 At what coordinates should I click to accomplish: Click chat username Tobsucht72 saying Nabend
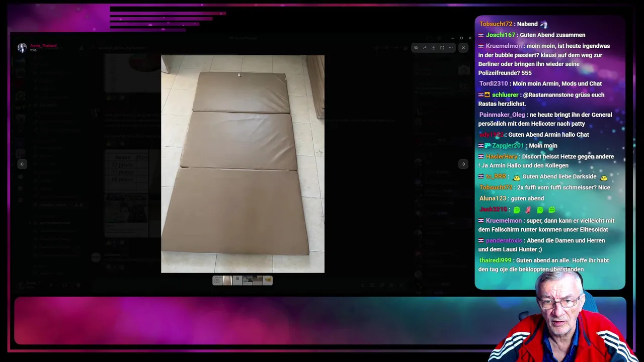(x=496, y=24)
